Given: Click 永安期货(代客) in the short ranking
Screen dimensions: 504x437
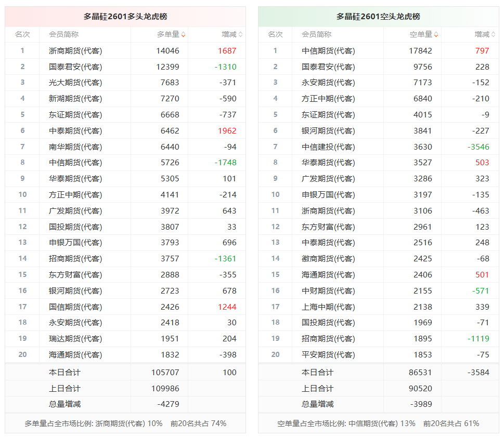Looking at the screenshot, I should pos(328,83).
